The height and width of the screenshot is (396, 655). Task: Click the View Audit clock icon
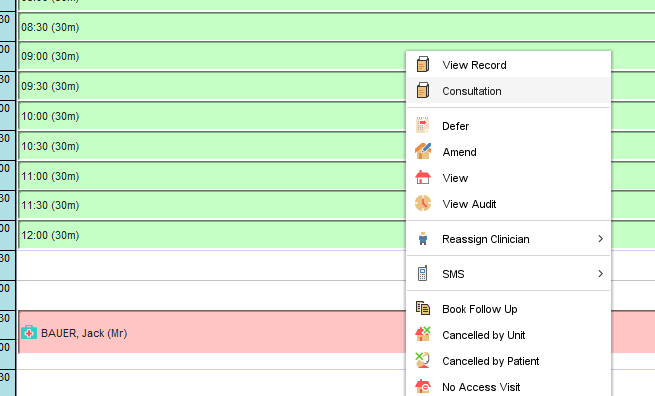point(423,203)
